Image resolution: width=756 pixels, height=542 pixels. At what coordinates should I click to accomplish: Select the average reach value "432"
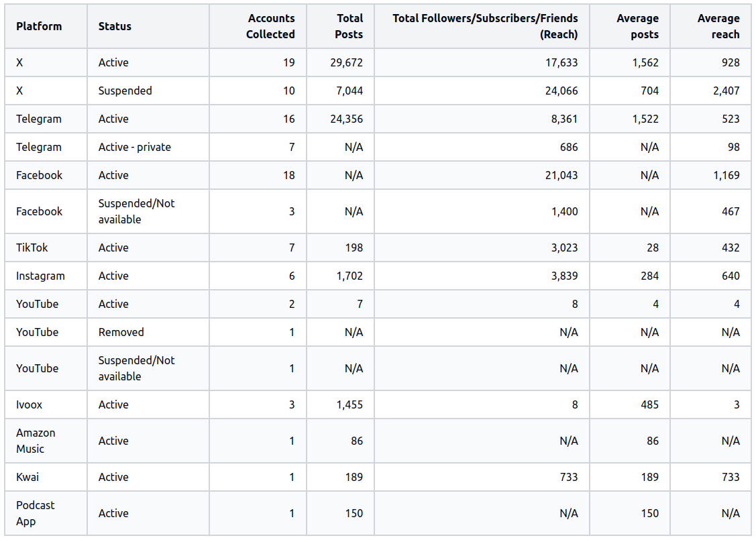(731, 248)
